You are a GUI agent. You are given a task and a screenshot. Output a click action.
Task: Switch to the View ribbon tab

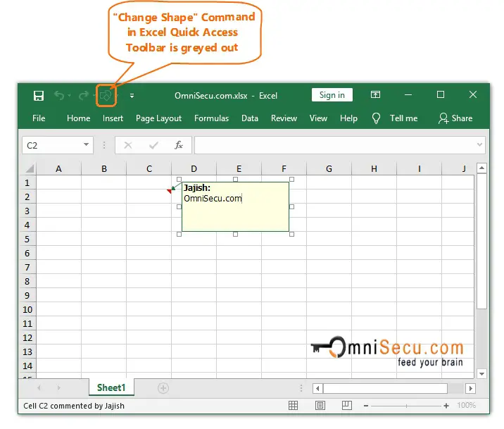click(x=318, y=118)
